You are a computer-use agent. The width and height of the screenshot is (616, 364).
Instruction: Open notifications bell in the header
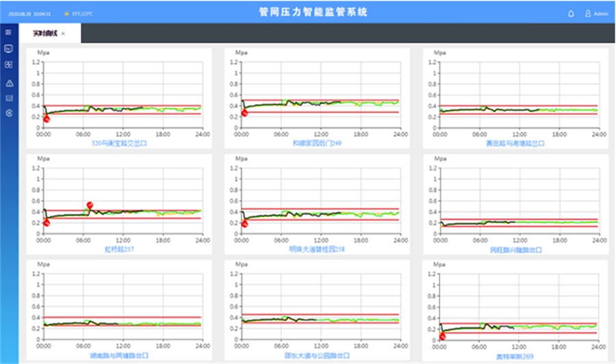[571, 13]
